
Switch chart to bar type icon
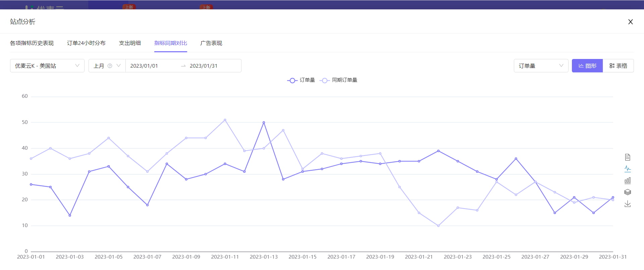(x=628, y=181)
